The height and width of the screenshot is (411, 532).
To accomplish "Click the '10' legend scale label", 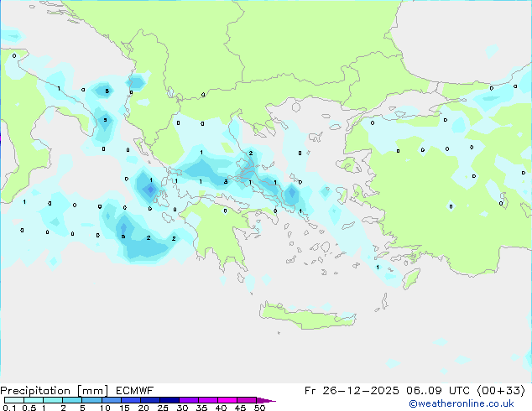I will [105, 408].
